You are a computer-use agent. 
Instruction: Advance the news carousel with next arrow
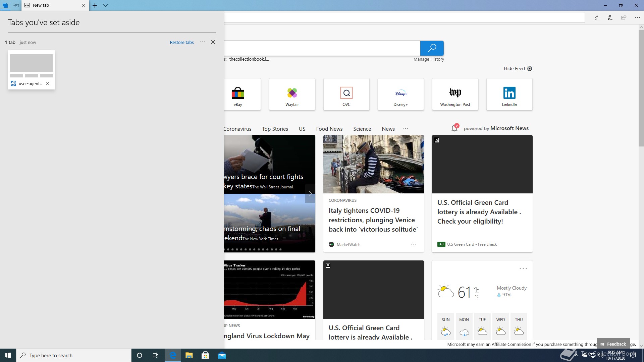point(310,194)
